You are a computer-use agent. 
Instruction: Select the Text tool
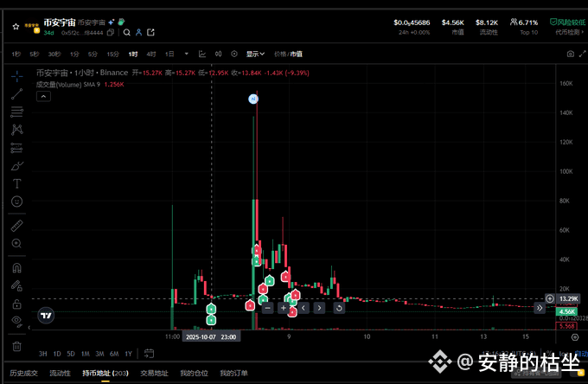coord(17,183)
